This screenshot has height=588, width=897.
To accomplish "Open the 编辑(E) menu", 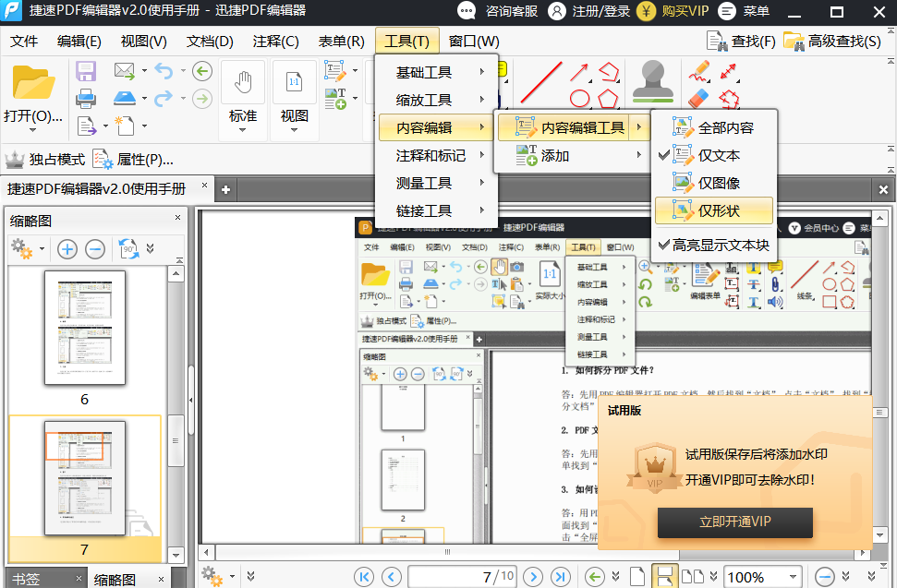I will [x=79, y=42].
